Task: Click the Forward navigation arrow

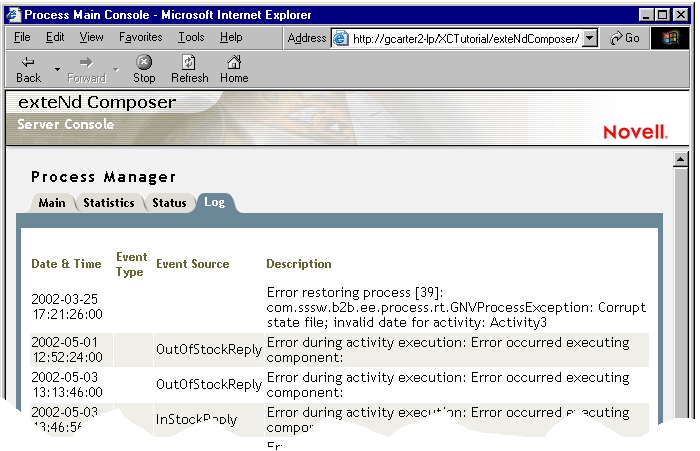Action: pyautogui.click(x=86, y=69)
